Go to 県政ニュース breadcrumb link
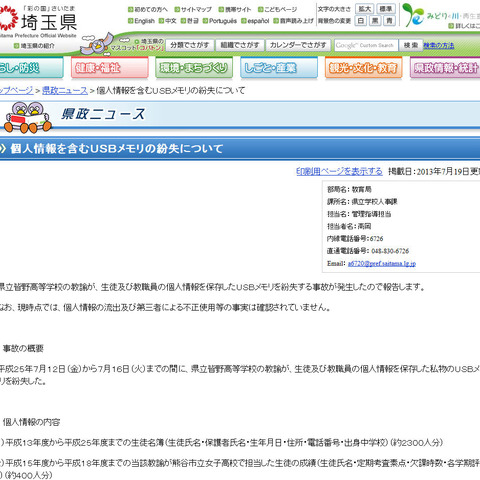Viewport: 480px width, 480px height. coord(65,90)
